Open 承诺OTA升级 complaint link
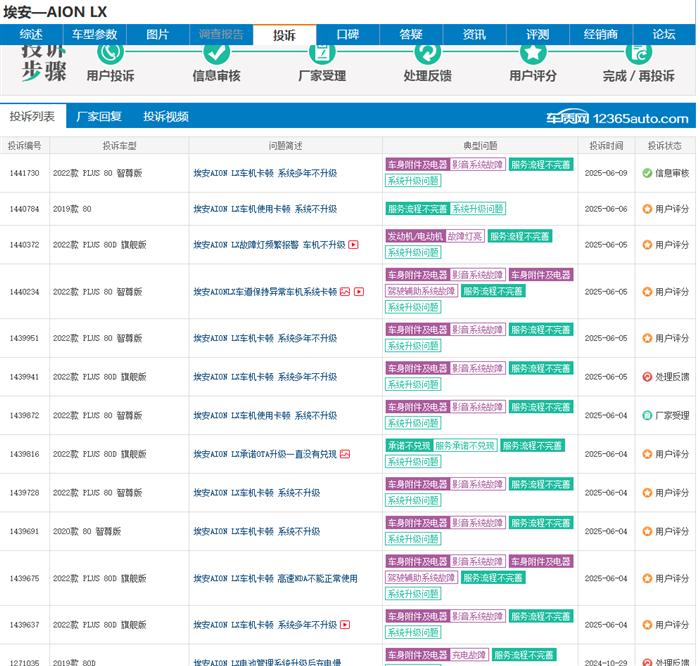 coord(265,454)
